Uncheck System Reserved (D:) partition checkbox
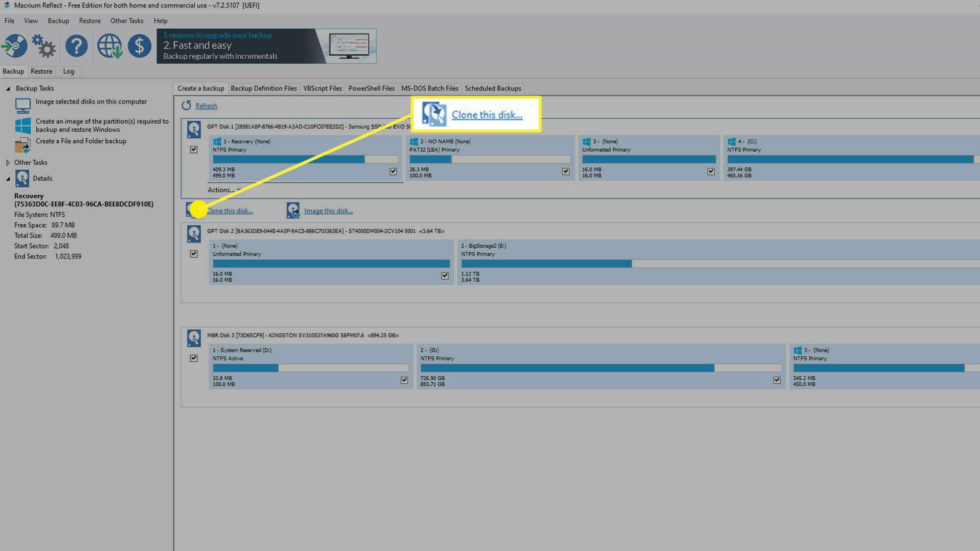980x551 pixels. pyautogui.click(x=404, y=380)
